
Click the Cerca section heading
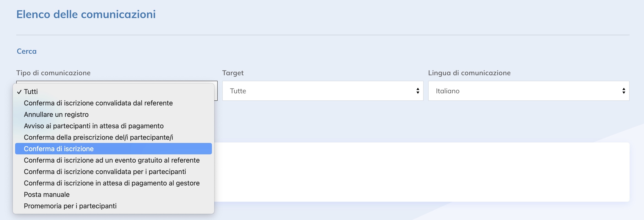click(27, 51)
